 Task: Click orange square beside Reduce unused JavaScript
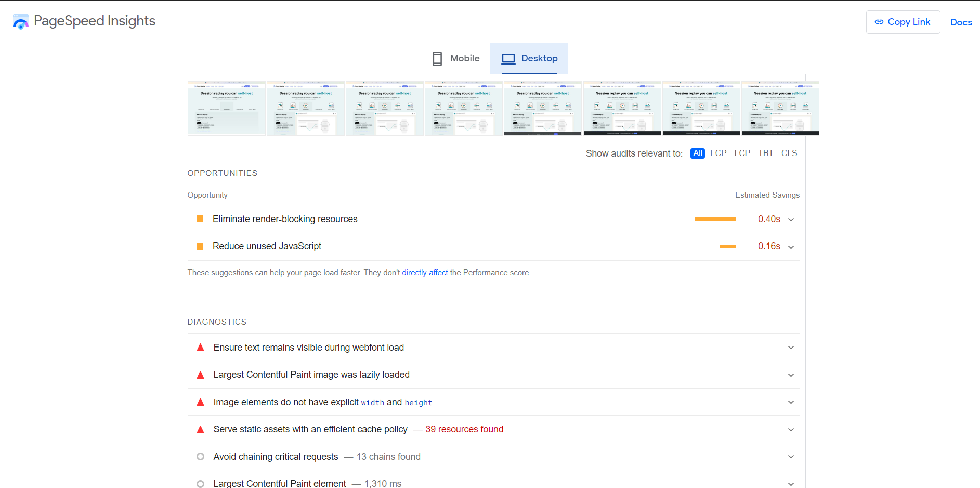click(x=200, y=246)
